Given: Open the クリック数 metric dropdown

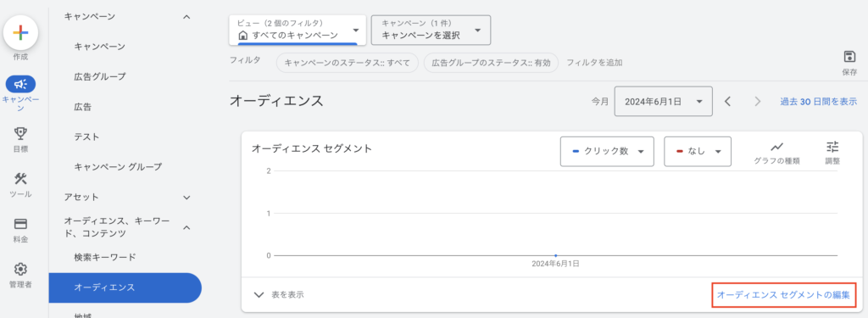Looking at the screenshot, I should [607, 151].
